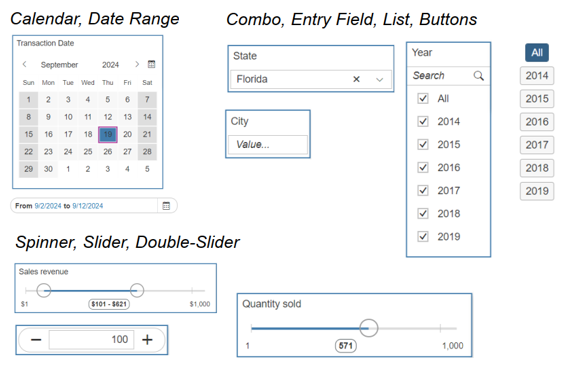Click the Florida value in State combo
Image resolution: width=571 pixels, height=370 pixels.
tap(252, 79)
